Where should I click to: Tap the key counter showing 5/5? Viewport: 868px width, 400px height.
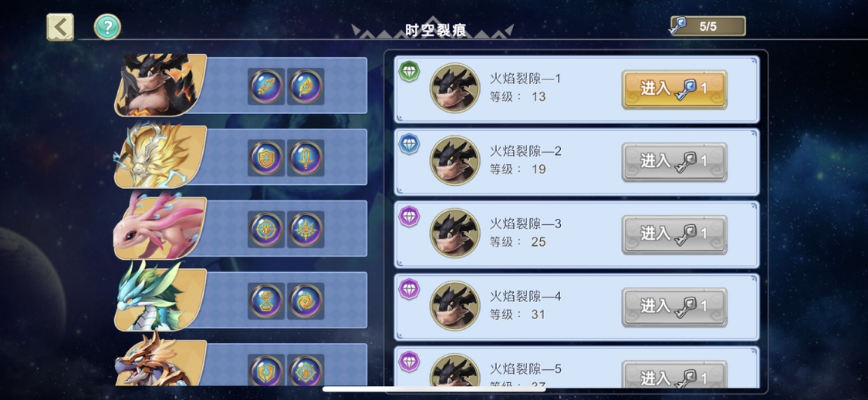708,26
